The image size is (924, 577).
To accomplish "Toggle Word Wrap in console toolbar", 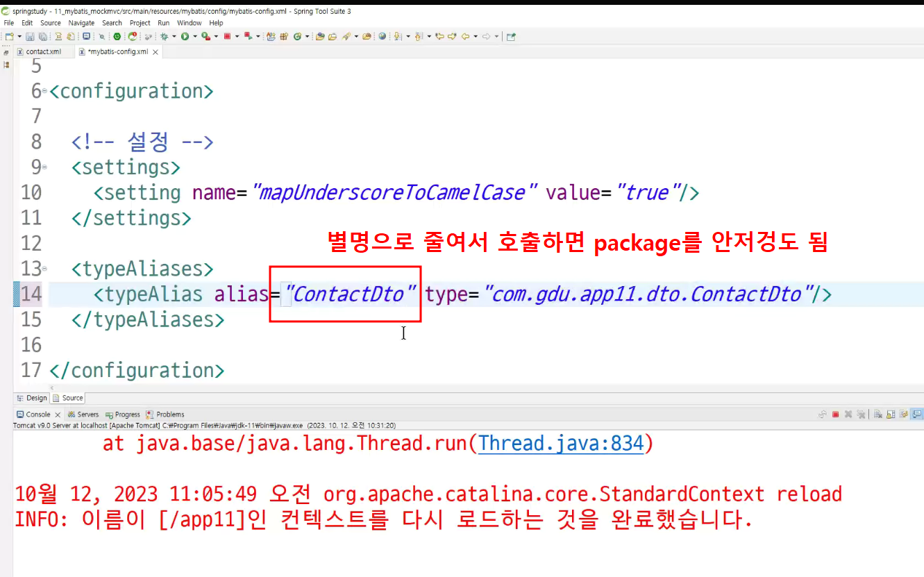I will [903, 415].
